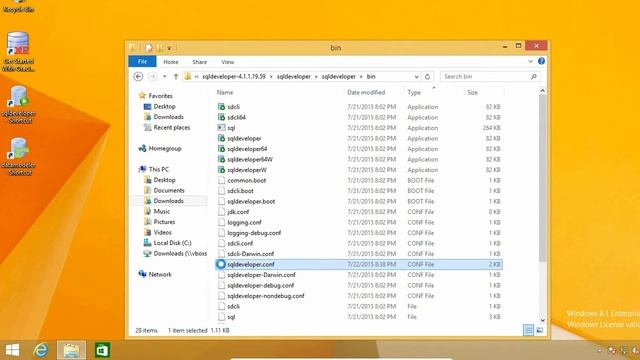This screenshot has width=640, height=360.
Task: Open Downloads under Favorites
Action: 168,117
